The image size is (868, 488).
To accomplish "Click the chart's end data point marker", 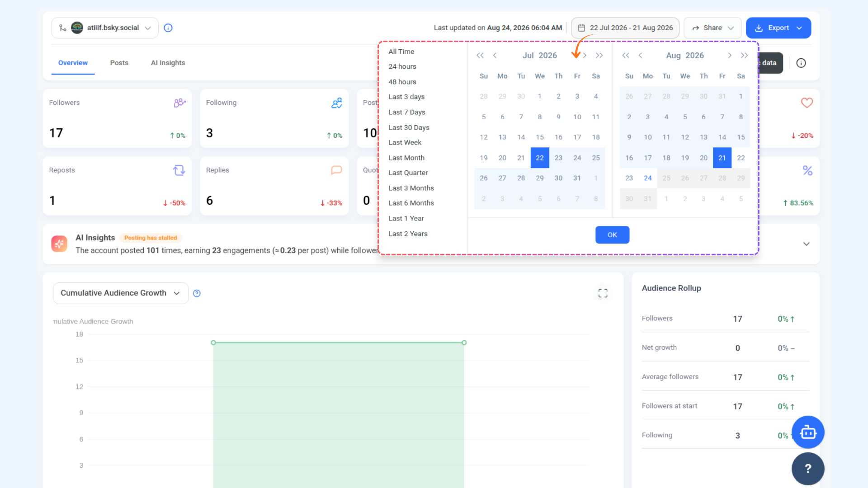I will [464, 343].
